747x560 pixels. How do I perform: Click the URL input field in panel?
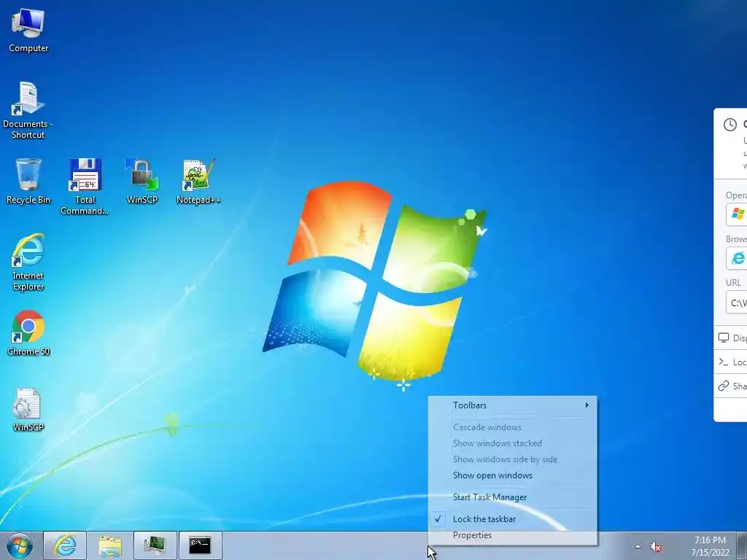(x=737, y=303)
